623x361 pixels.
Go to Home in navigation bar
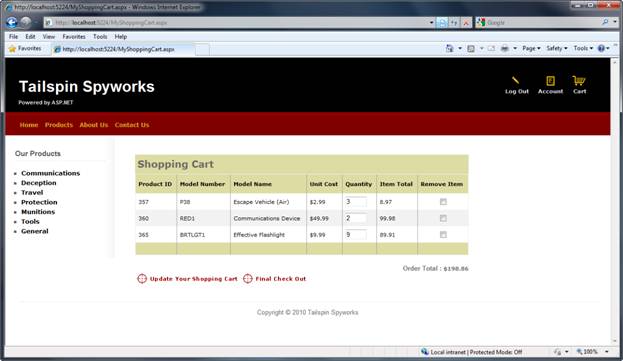pyautogui.click(x=29, y=125)
